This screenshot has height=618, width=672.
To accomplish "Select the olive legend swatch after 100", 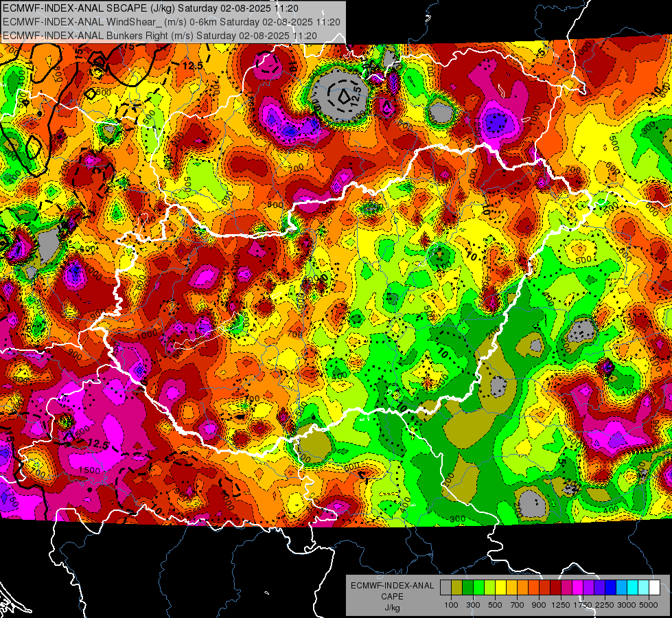I will [457, 587].
